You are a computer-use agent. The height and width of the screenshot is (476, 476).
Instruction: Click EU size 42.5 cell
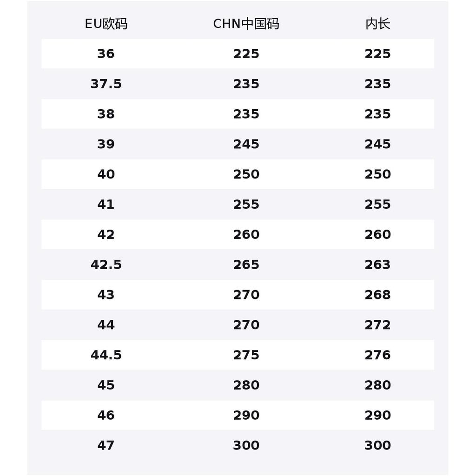(x=106, y=264)
